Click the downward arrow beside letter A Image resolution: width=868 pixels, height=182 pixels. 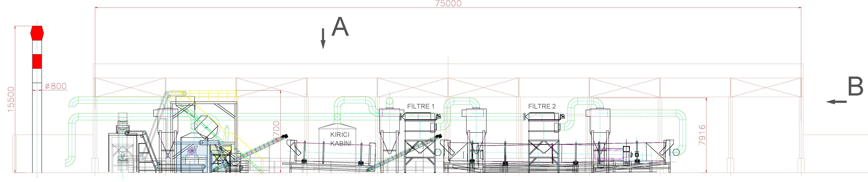(x=323, y=38)
